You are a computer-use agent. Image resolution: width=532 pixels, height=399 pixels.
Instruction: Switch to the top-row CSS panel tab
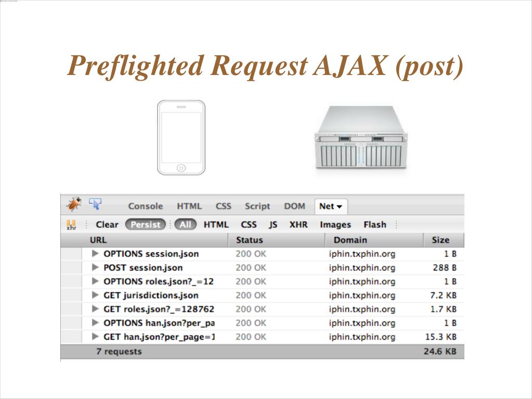(x=224, y=207)
